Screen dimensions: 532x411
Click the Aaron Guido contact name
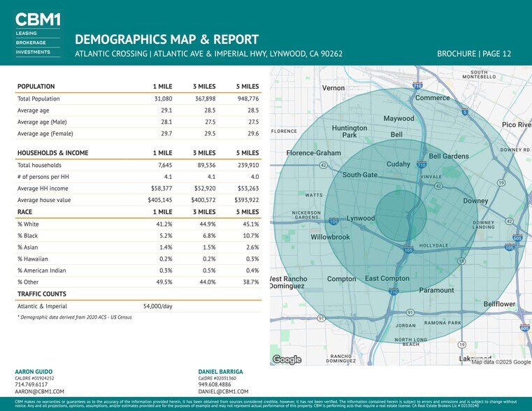tap(34, 371)
